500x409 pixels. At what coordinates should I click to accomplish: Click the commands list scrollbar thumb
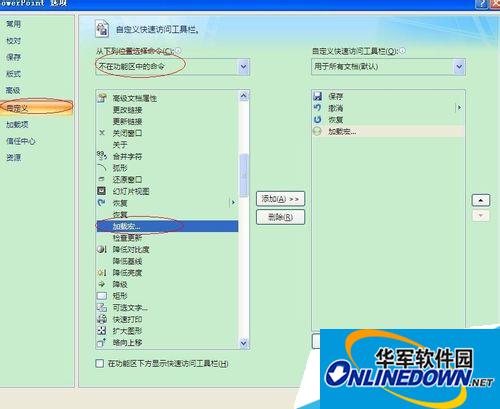pos(244,175)
